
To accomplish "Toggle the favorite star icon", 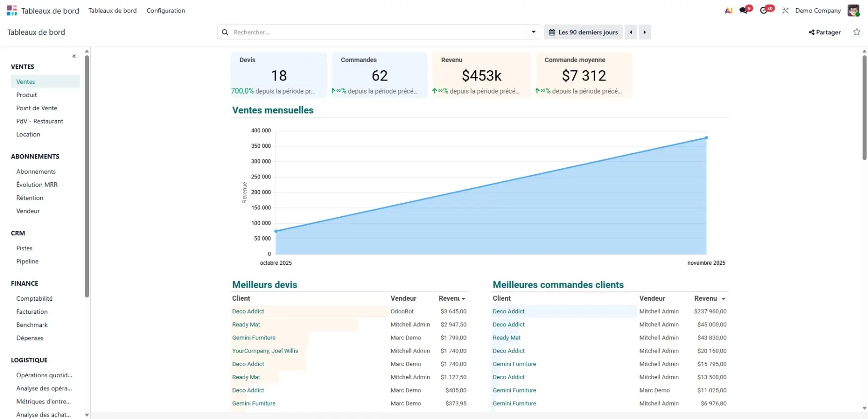I will tap(856, 32).
